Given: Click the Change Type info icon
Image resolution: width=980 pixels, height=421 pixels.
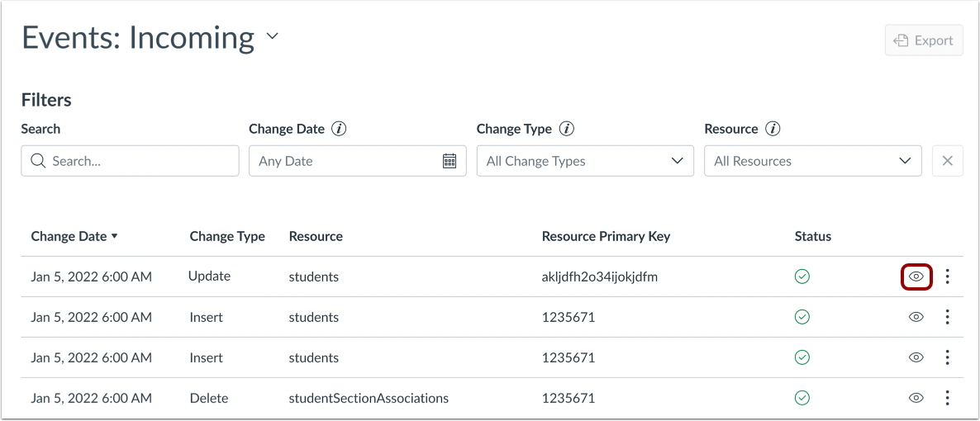Looking at the screenshot, I should click(x=567, y=129).
